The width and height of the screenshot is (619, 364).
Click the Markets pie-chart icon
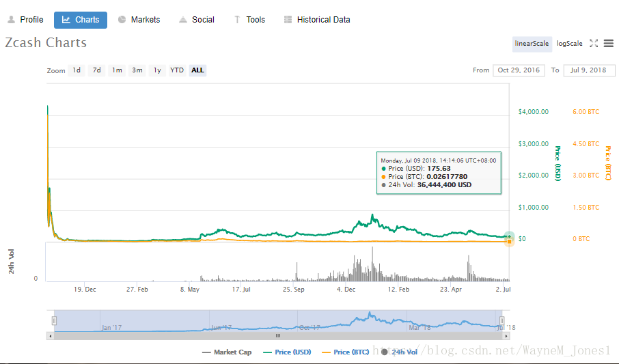pyautogui.click(x=122, y=19)
